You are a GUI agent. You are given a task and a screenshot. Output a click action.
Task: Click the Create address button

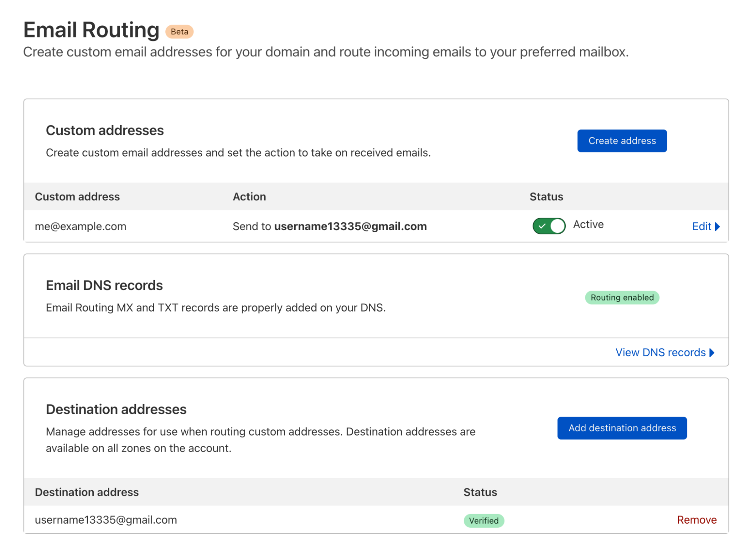622,141
